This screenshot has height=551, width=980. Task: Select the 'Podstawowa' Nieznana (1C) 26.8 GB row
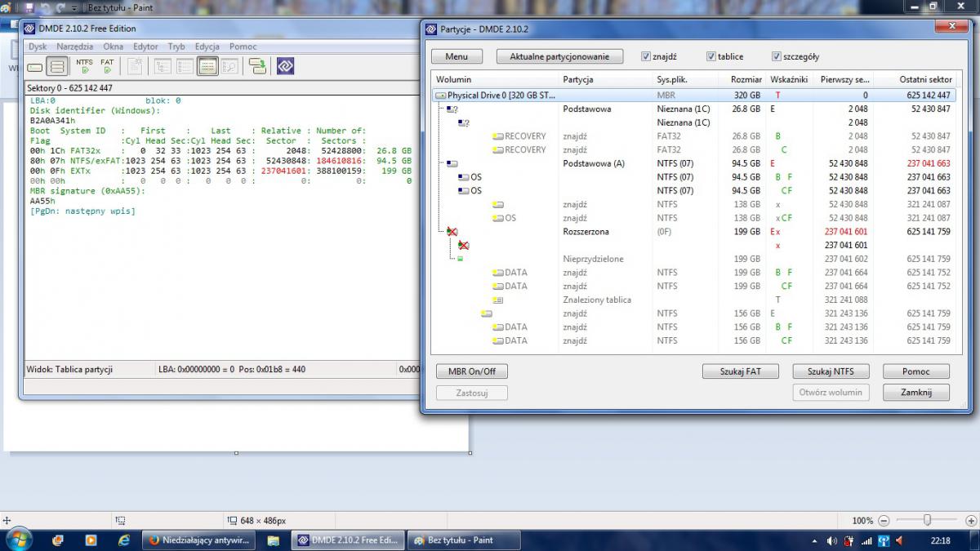[694, 109]
